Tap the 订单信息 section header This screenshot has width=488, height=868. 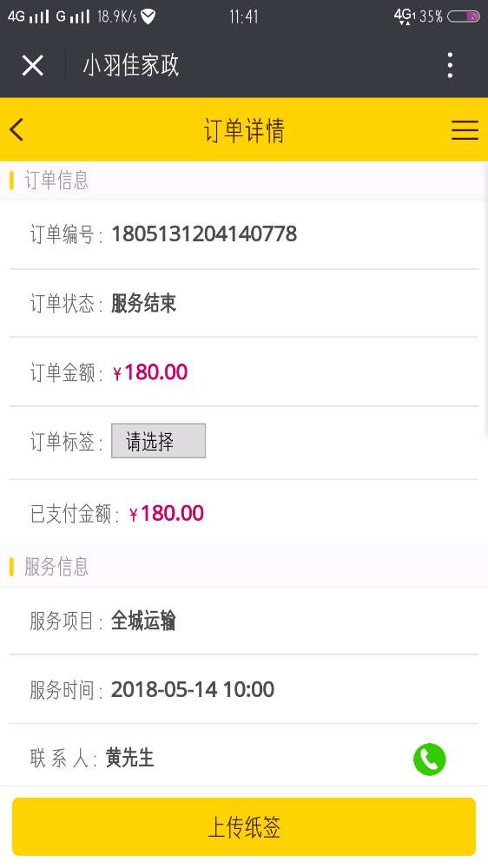pyautogui.click(x=56, y=181)
